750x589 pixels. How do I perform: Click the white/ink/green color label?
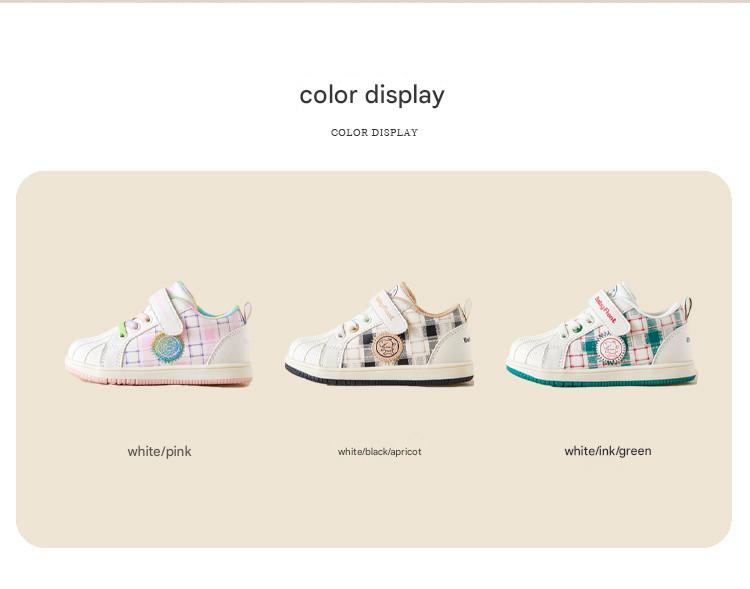607,451
